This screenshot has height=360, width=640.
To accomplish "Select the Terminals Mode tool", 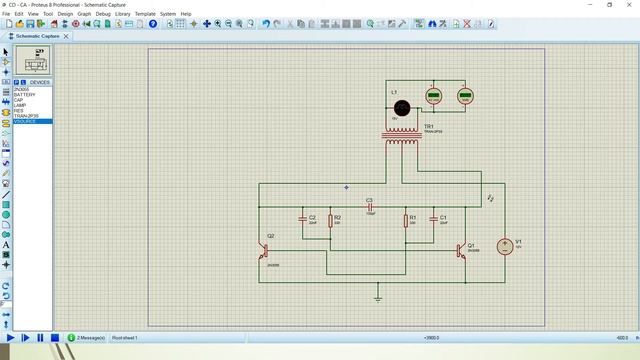I will (6, 123).
